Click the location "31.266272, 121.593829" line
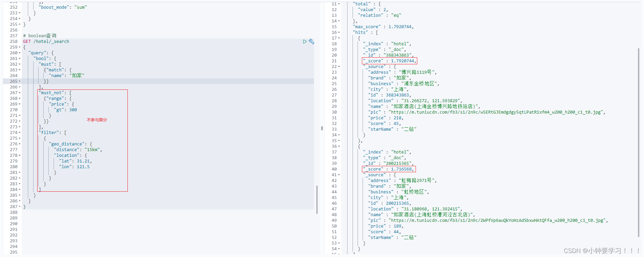 click(415, 101)
